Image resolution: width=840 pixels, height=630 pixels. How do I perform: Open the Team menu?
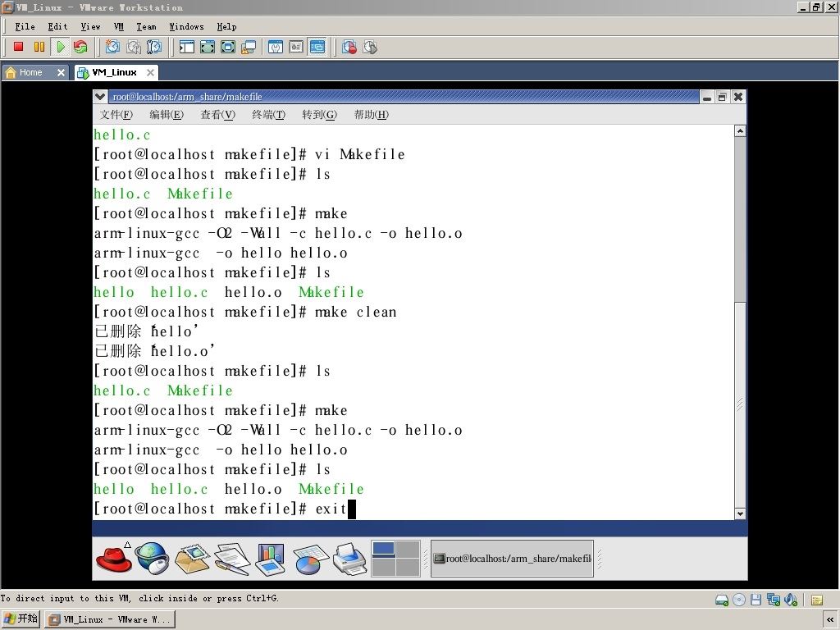tap(146, 26)
